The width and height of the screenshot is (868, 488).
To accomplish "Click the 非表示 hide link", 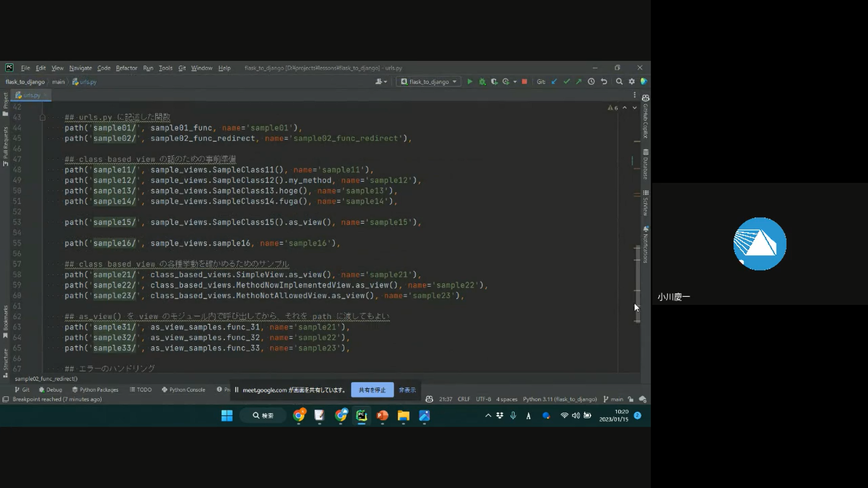I will [x=407, y=390].
